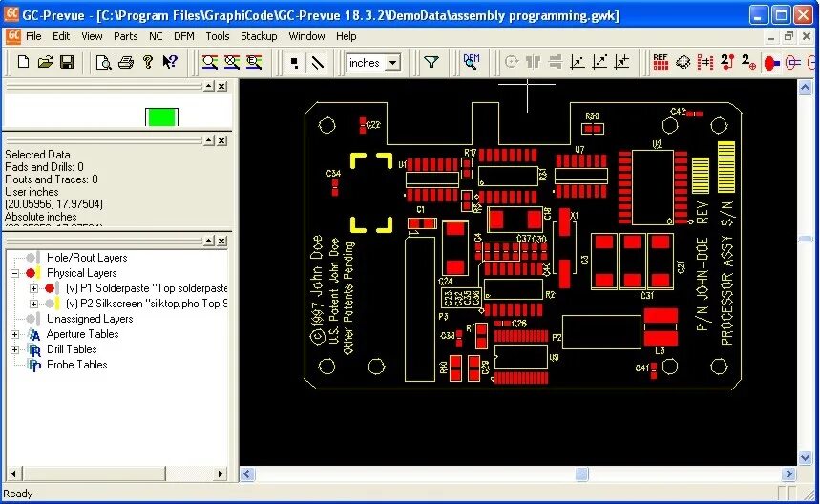Screen dimensions: 820x504
Task: Open the Tools menu
Action: [x=217, y=36]
